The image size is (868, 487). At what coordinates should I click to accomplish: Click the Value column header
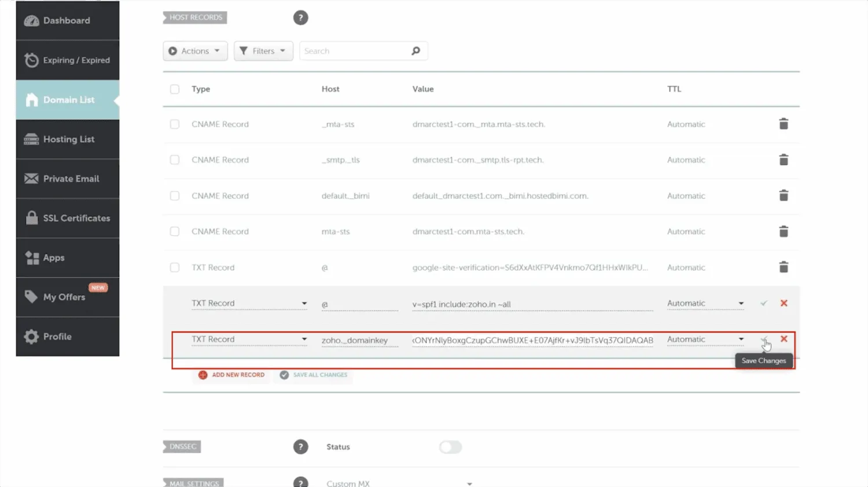(423, 89)
